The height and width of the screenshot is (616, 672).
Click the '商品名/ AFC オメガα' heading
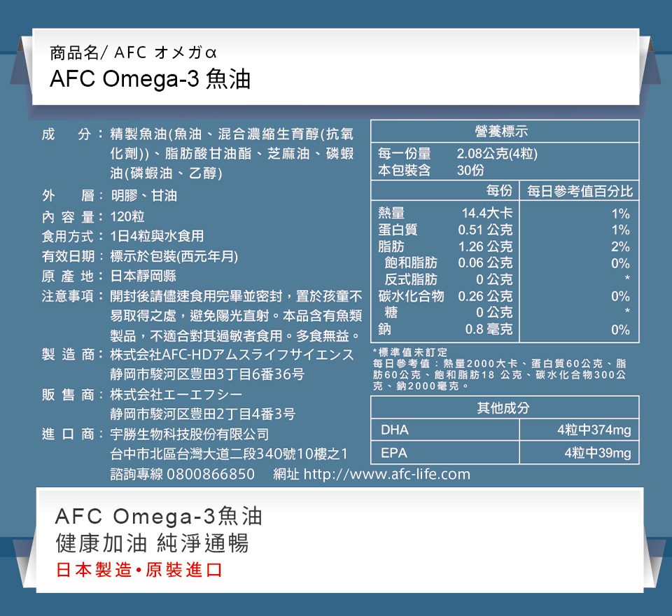tap(134, 52)
